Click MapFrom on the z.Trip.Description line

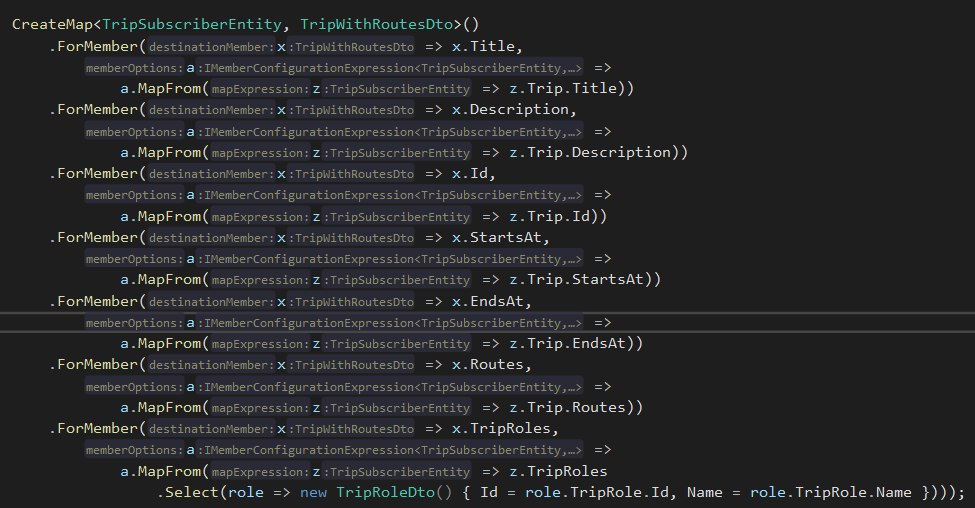point(169,152)
